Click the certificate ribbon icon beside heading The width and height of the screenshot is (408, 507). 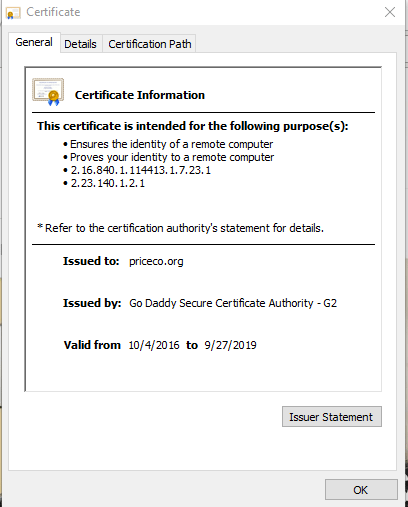(48, 92)
